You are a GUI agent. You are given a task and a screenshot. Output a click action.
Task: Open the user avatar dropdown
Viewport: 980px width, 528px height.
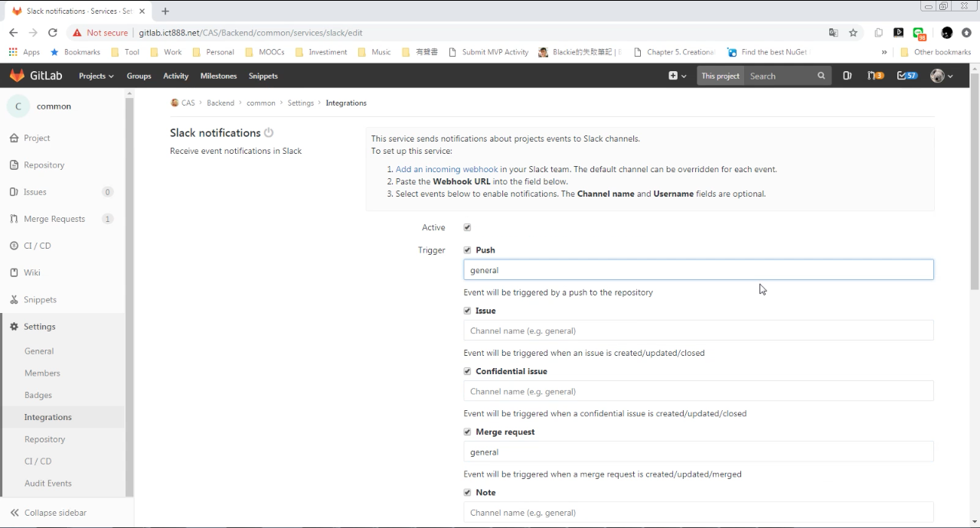[x=942, y=76]
